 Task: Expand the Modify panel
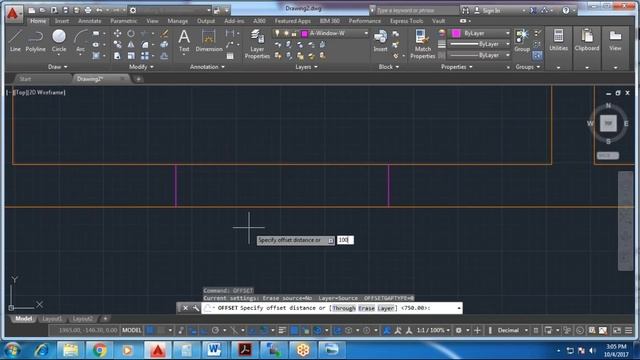pos(141,67)
